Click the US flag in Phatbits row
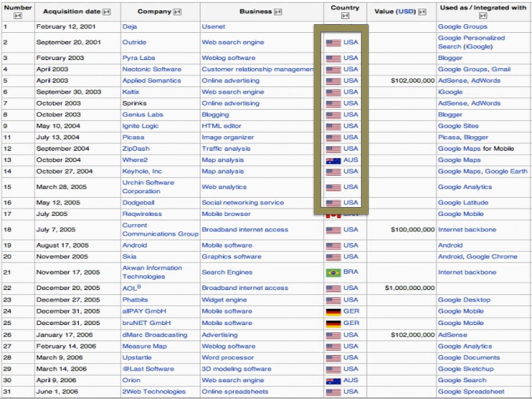 [333, 300]
